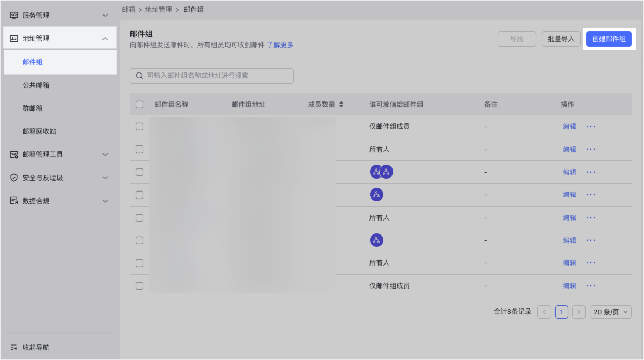Screen dimensions: 644x360
Task: Click the 数据合规 document icon
Action: pos(14,201)
